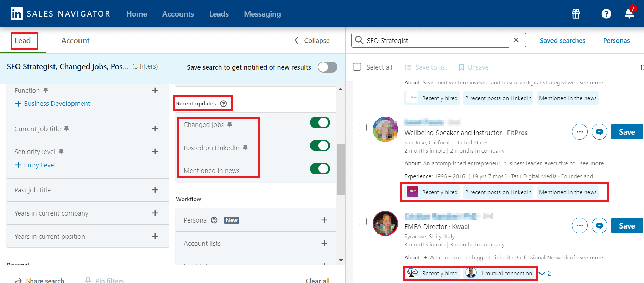Expand the Account lists filter
Image resolution: width=644 pixels, height=283 pixels.
(x=324, y=243)
